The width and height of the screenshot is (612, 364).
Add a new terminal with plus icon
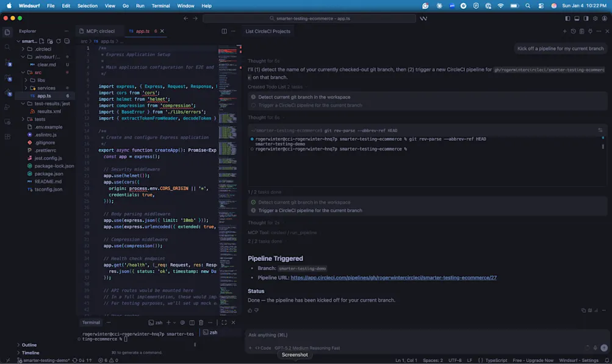tap(168, 323)
